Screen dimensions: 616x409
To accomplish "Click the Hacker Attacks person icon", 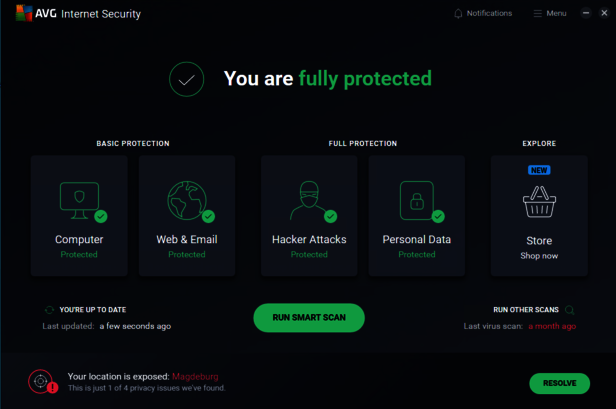I will coord(308,200).
